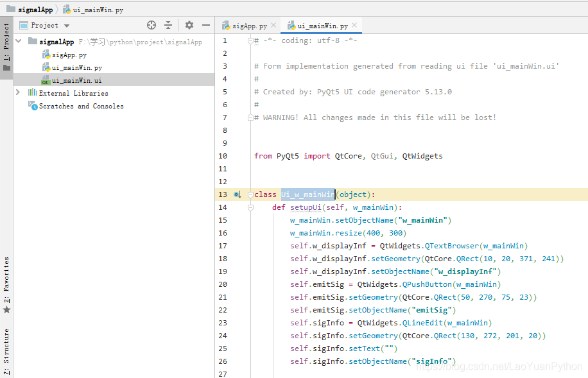Screen dimensions: 588x378
Task: Click the QLineEdit text on line 23
Action: [422, 323]
